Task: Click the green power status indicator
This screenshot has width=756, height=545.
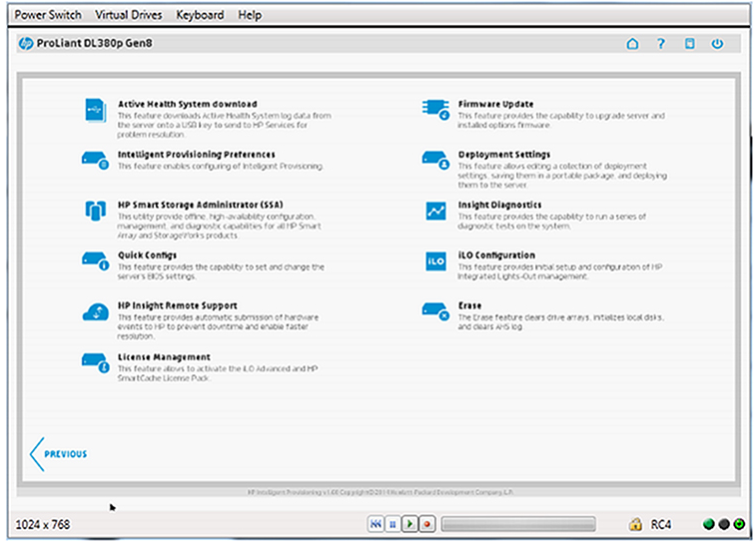Action: tap(739, 524)
